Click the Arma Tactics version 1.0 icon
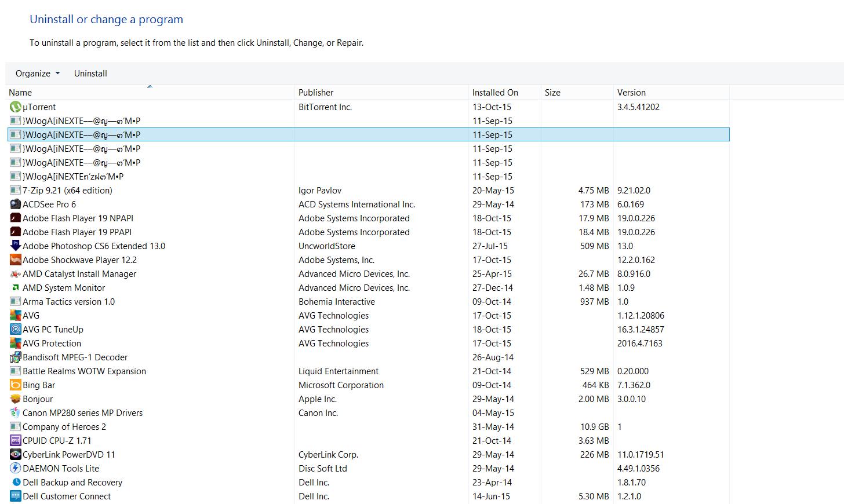The width and height of the screenshot is (844, 504). [16, 302]
